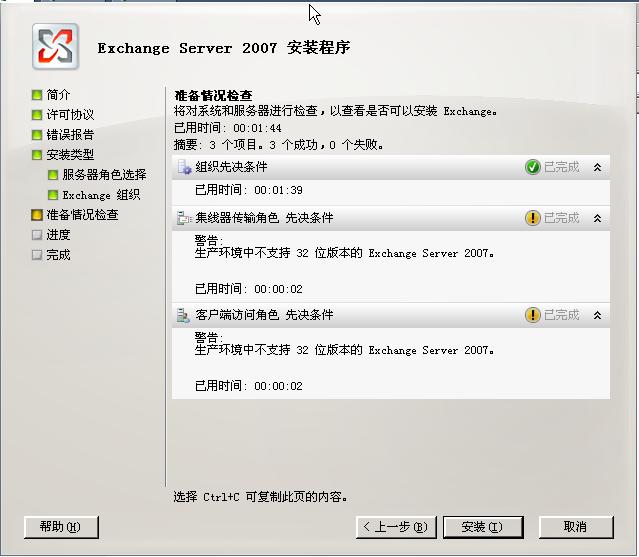This screenshot has height=557, width=639.
Task: Select the 准备情况检查 step in sidebar
Action: tap(82, 215)
